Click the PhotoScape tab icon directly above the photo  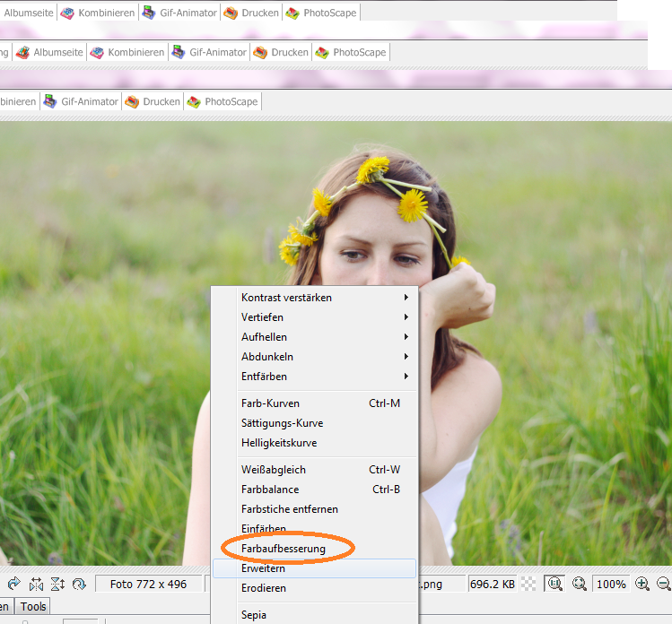pos(194,102)
